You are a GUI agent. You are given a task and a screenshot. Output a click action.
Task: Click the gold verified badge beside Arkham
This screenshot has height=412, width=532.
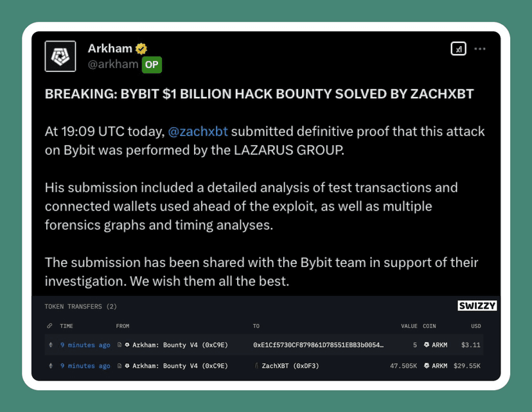(x=141, y=49)
